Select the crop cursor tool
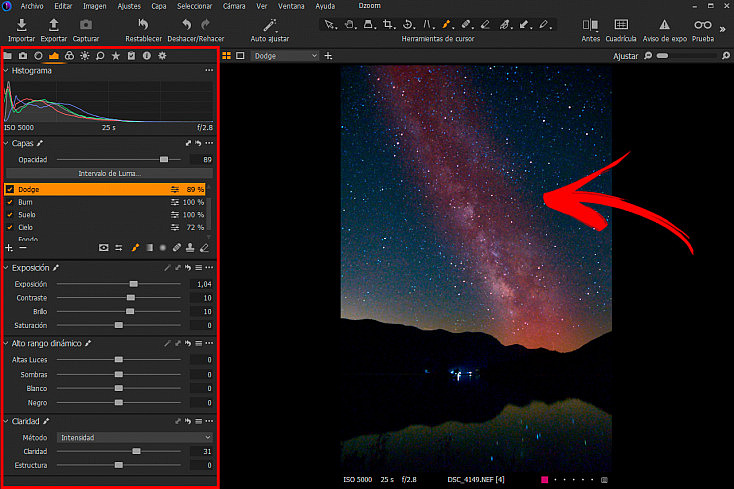 (388, 24)
